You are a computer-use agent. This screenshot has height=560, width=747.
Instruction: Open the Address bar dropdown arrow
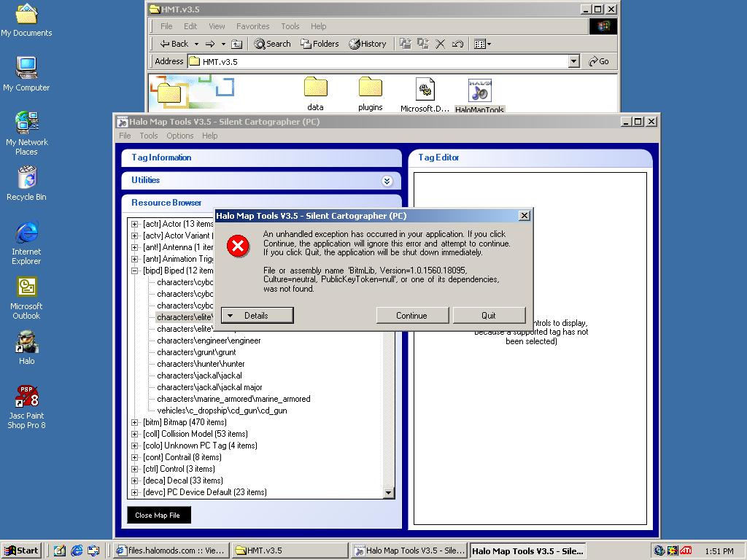click(574, 61)
